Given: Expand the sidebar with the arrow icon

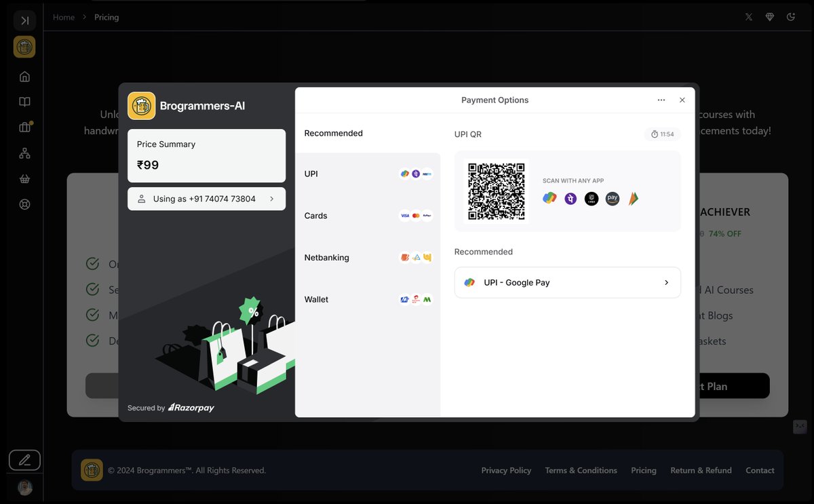Looking at the screenshot, I should point(24,20).
